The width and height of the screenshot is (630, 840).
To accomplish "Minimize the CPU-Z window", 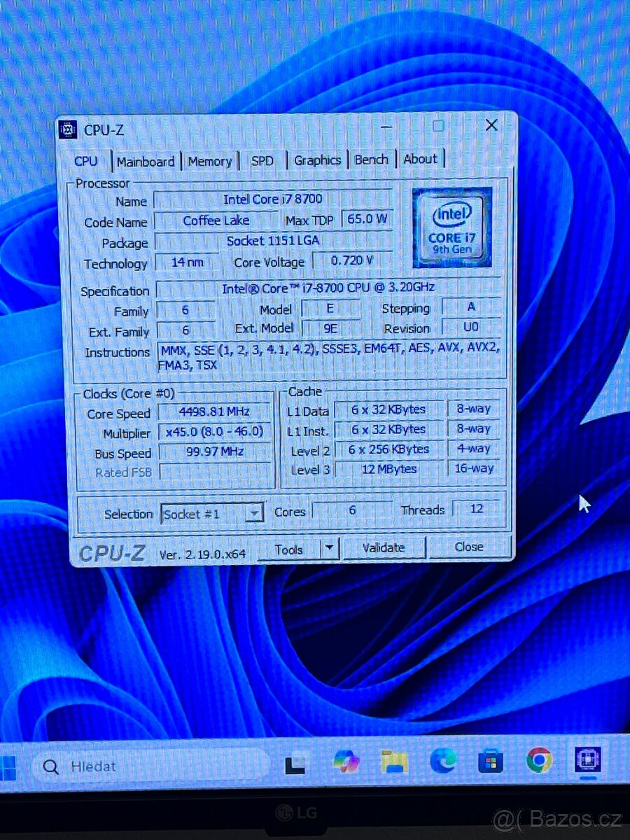I will click(x=386, y=127).
